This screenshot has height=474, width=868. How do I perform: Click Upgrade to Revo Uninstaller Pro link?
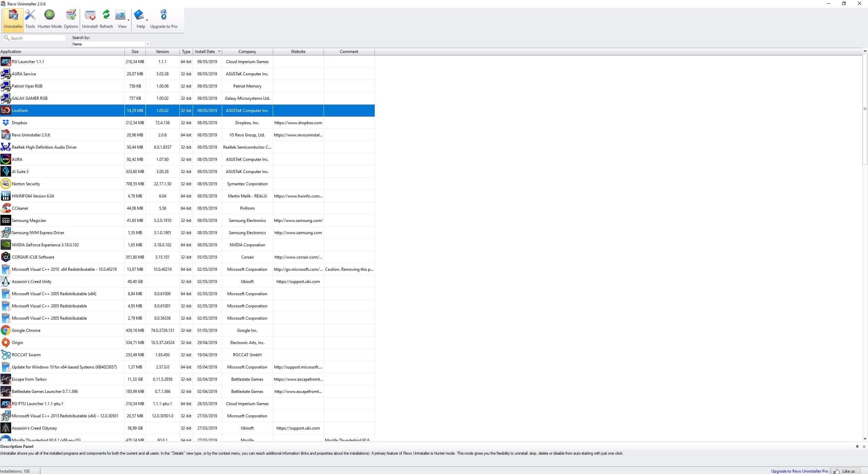point(799,471)
